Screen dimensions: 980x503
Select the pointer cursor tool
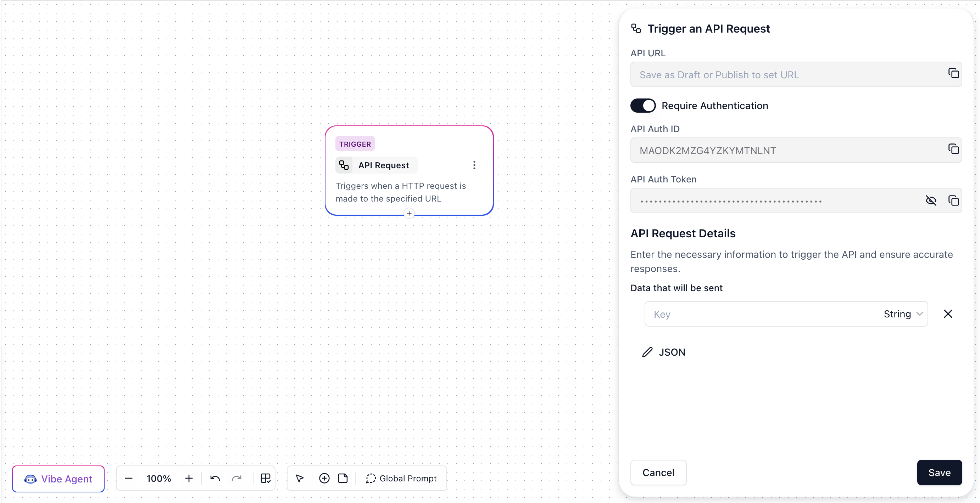coord(300,478)
